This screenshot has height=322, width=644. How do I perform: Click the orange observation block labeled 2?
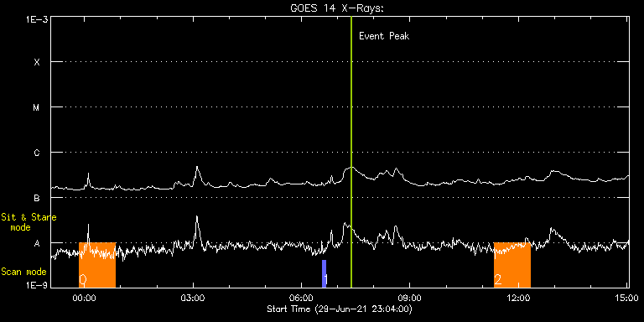coord(512,265)
